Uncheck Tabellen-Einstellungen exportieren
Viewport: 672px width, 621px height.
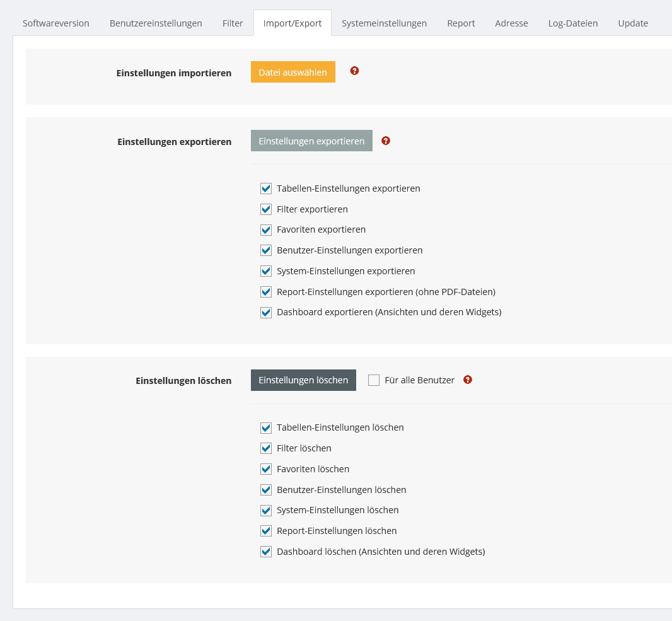point(266,189)
